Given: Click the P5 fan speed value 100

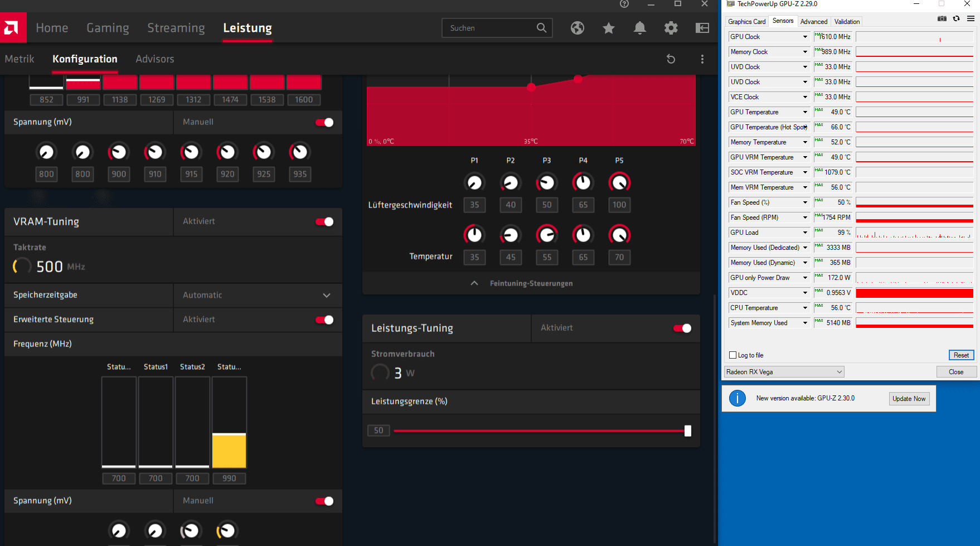Looking at the screenshot, I should tap(619, 205).
